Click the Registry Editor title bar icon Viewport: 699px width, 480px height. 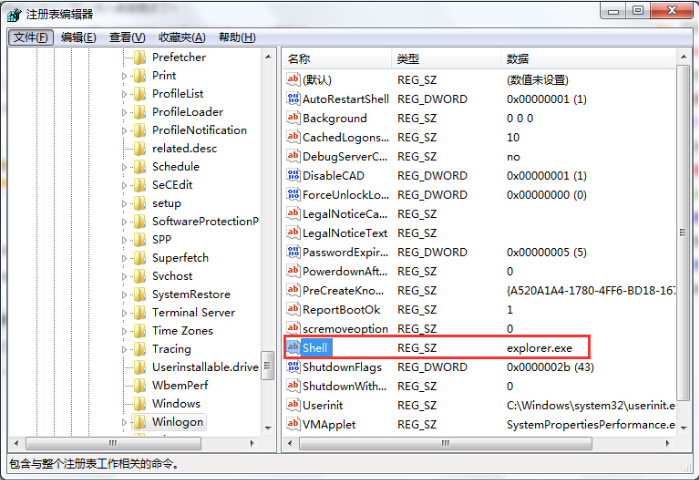pos(14,13)
